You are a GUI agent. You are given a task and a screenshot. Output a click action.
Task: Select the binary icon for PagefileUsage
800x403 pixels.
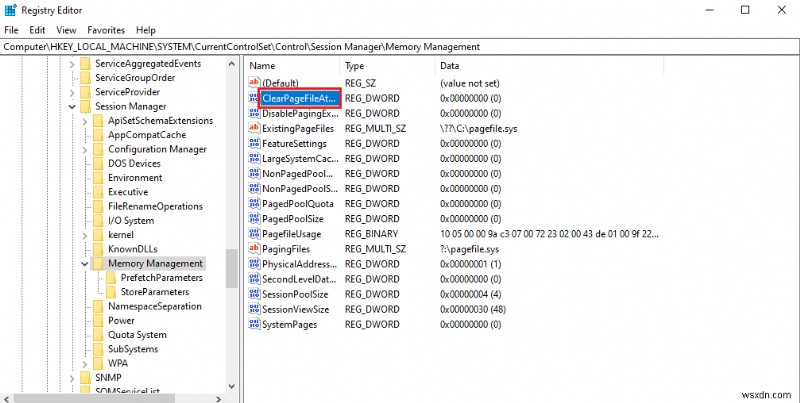tap(254, 234)
